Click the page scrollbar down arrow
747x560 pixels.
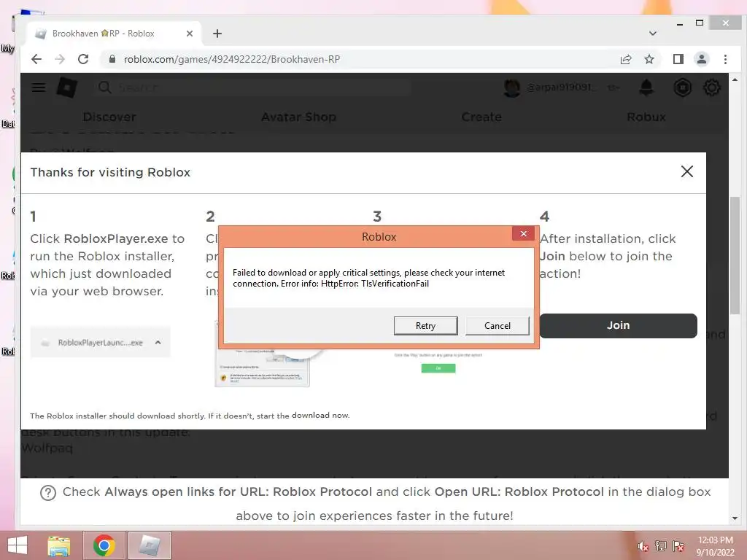(735, 518)
